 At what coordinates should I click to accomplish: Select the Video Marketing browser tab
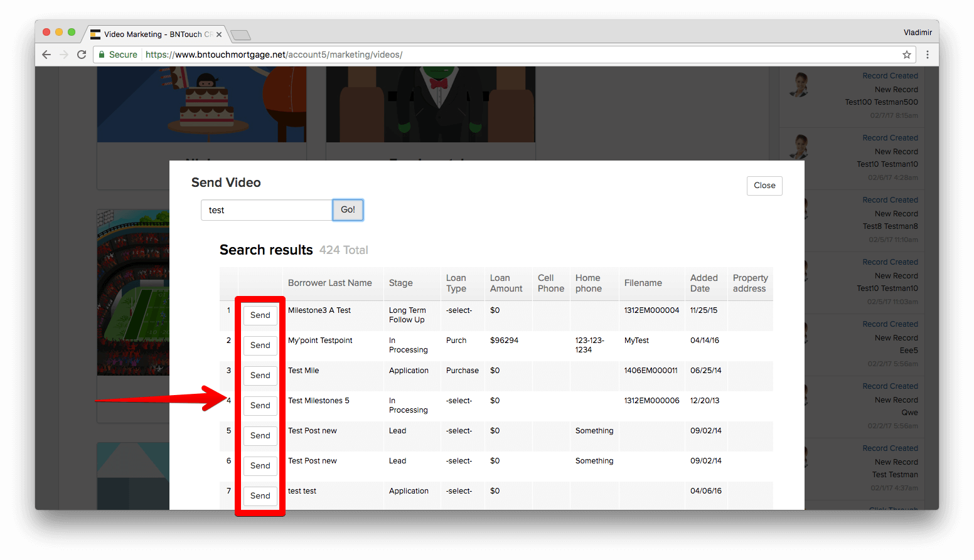tap(151, 34)
